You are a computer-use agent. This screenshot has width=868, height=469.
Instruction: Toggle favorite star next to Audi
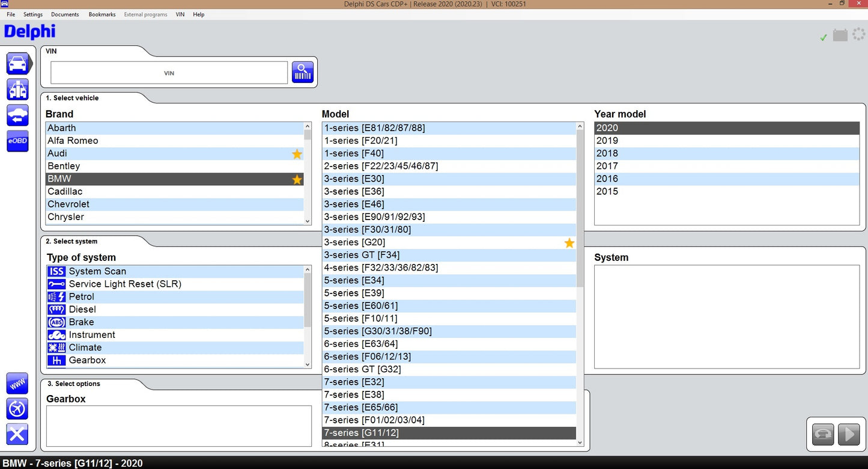point(297,154)
